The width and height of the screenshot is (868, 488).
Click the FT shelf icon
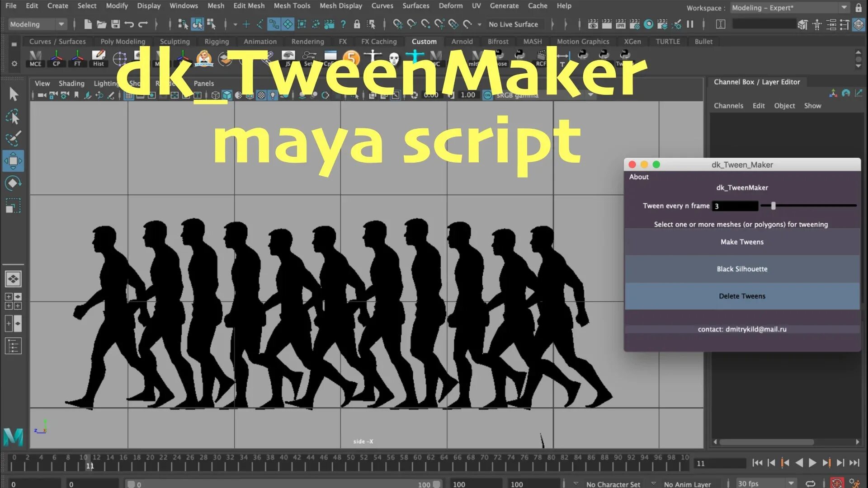(x=77, y=59)
